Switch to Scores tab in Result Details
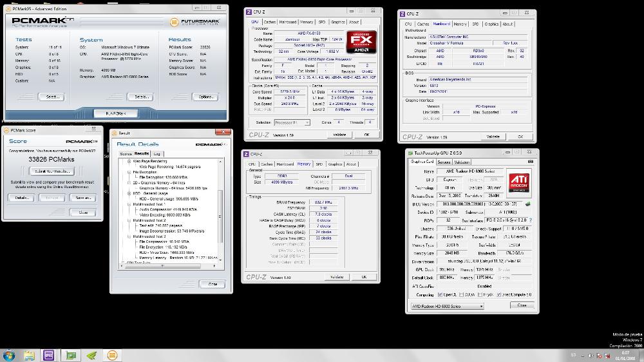 [126, 154]
